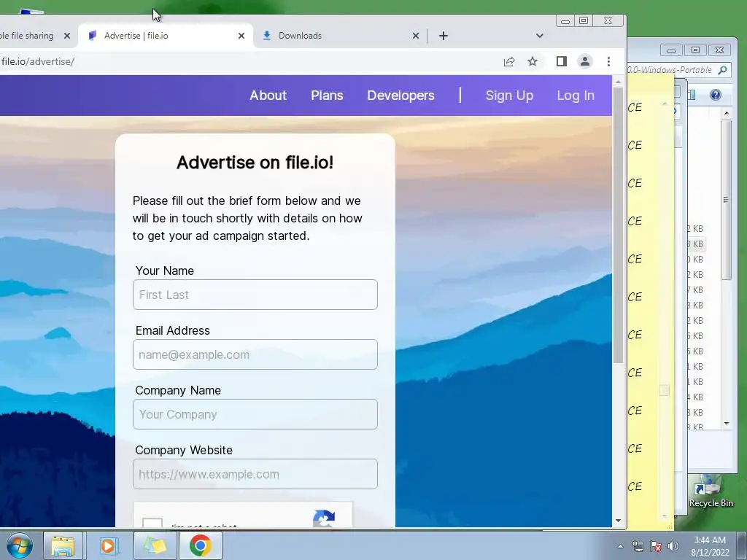Close the file sharing tab
This screenshot has width=747, height=560.
coord(67,36)
